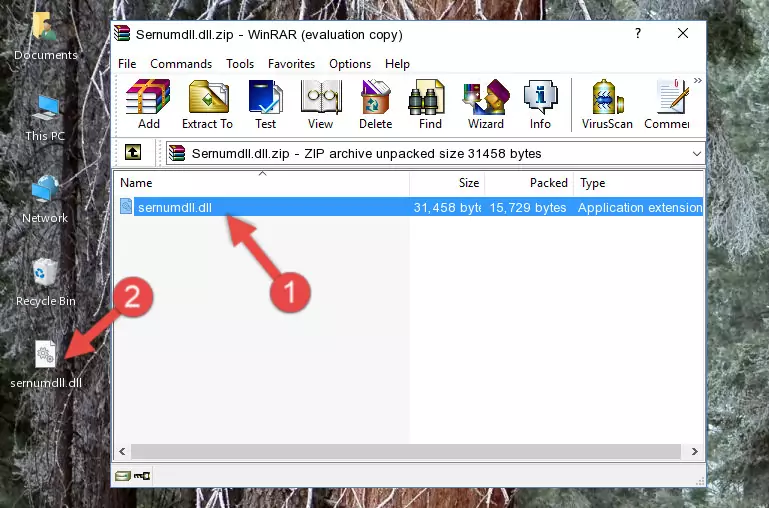This screenshot has height=508, width=769.
Task: Open the Comment tool
Action: (x=667, y=104)
